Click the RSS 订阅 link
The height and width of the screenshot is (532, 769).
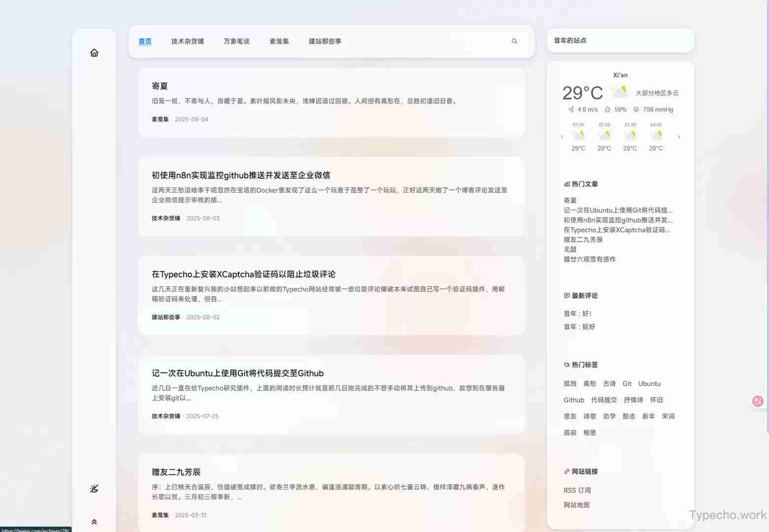click(x=577, y=490)
